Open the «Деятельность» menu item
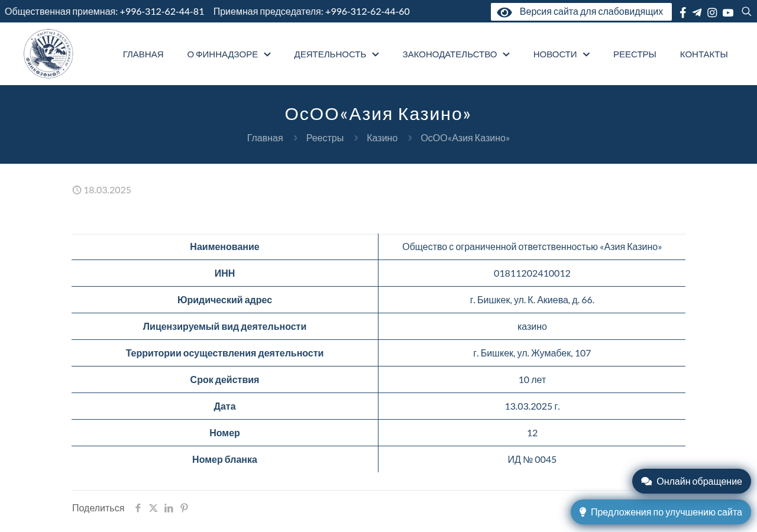Viewport: 757px width, 532px height. coord(330,54)
